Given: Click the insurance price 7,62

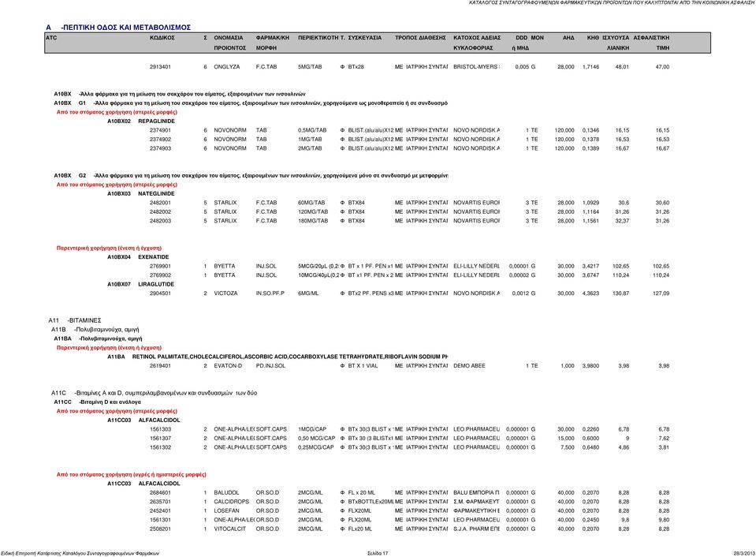Looking at the screenshot, I should coord(664,439).
